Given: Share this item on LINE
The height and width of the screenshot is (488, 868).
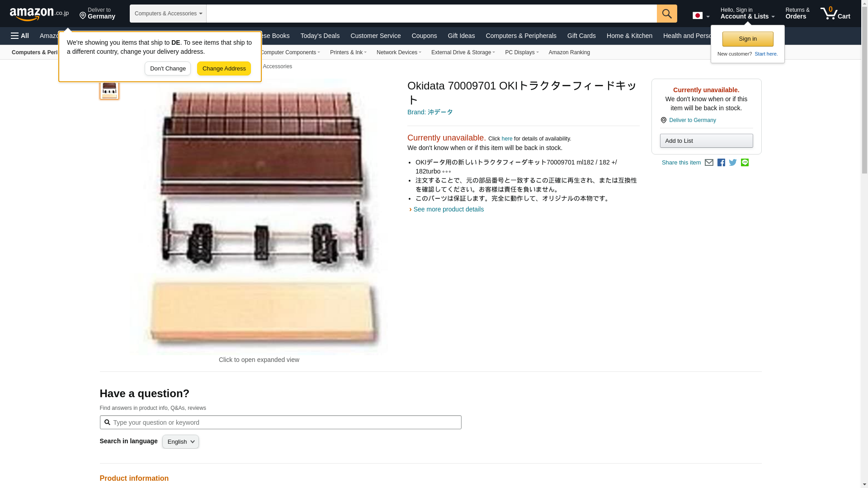Looking at the screenshot, I should (745, 163).
